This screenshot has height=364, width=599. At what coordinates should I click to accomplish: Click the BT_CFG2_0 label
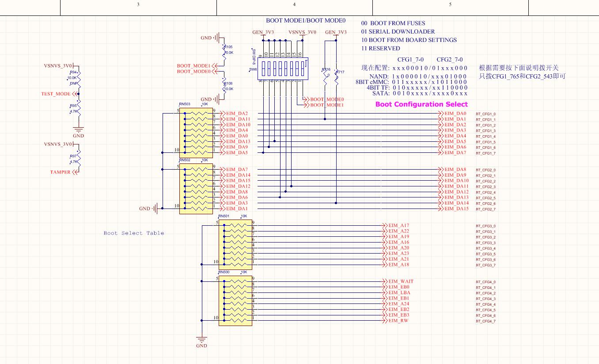(x=485, y=170)
